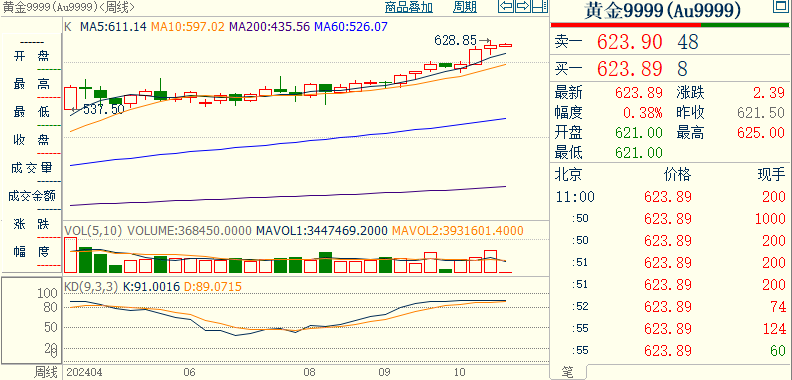Click the 黄金9999(Au9999)<周线> chart title

pos(68,7)
